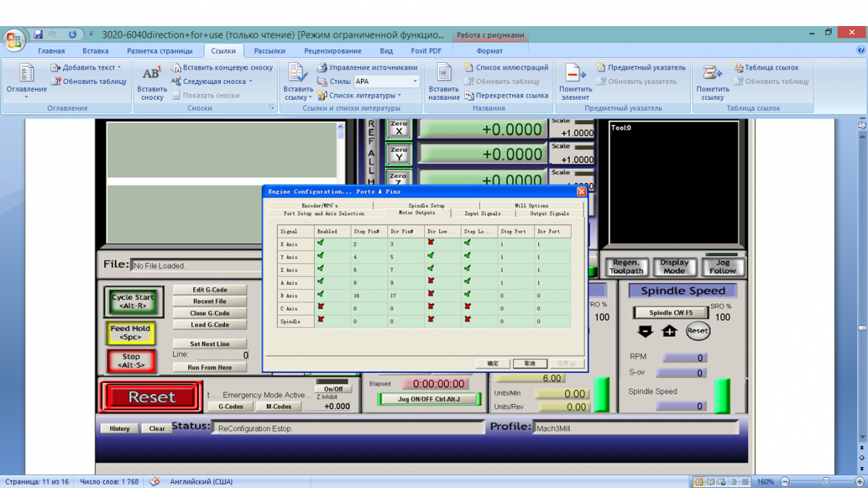Click the Word zoom slider handle
Image resolution: width=868 pixels, height=488 pixels.
(827, 481)
